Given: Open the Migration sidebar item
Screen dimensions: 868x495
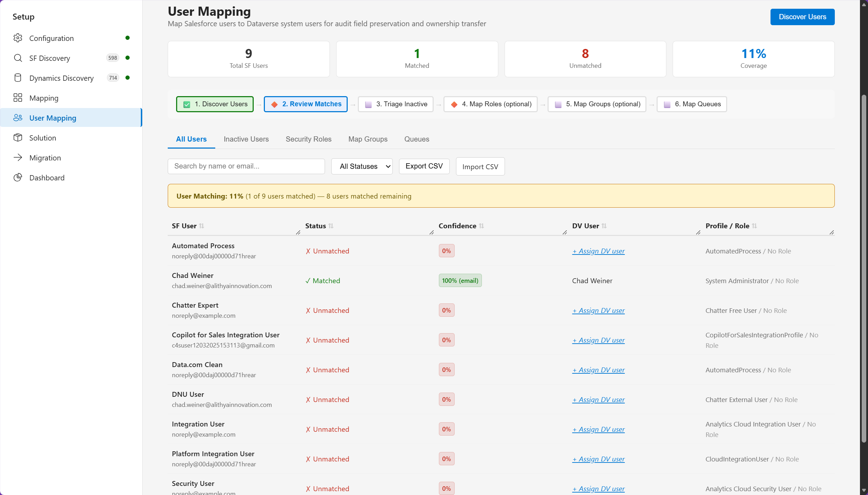Looking at the screenshot, I should (x=71, y=158).
